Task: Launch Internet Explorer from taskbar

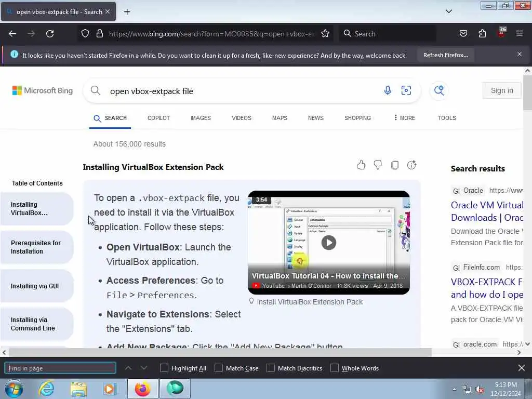Action: coord(46,389)
